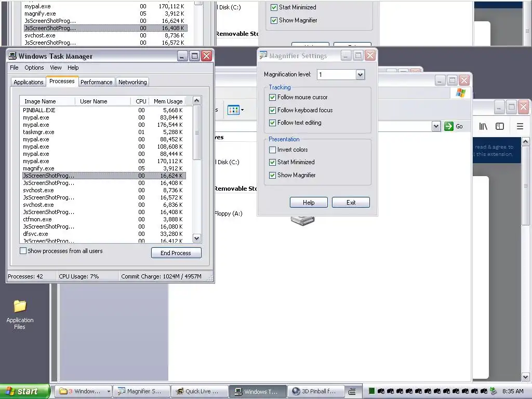This screenshot has height=399, width=532.
Task: Open Task Manager View menu
Action: coord(56,68)
